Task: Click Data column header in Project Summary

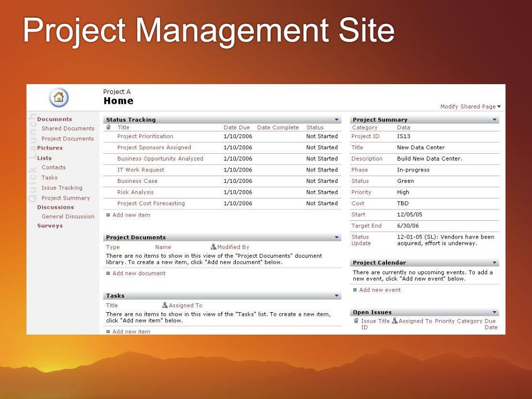Action: (404, 128)
